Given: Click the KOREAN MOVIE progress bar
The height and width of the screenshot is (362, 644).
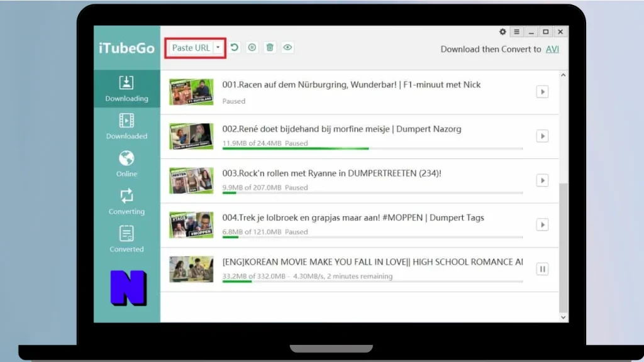Looking at the screenshot, I should tap(372, 282).
